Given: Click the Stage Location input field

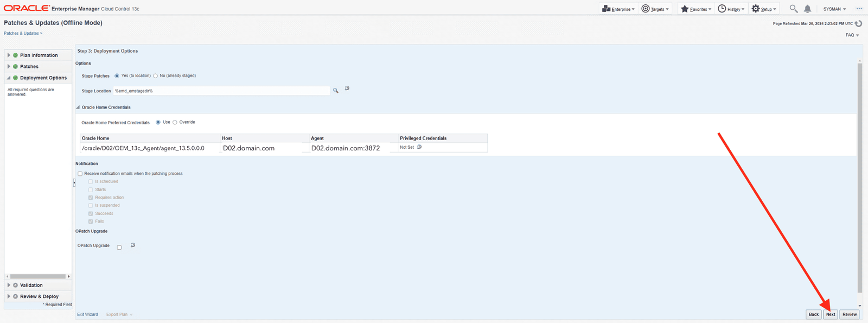Looking at the screenshot, I should (x=221, y=91).
